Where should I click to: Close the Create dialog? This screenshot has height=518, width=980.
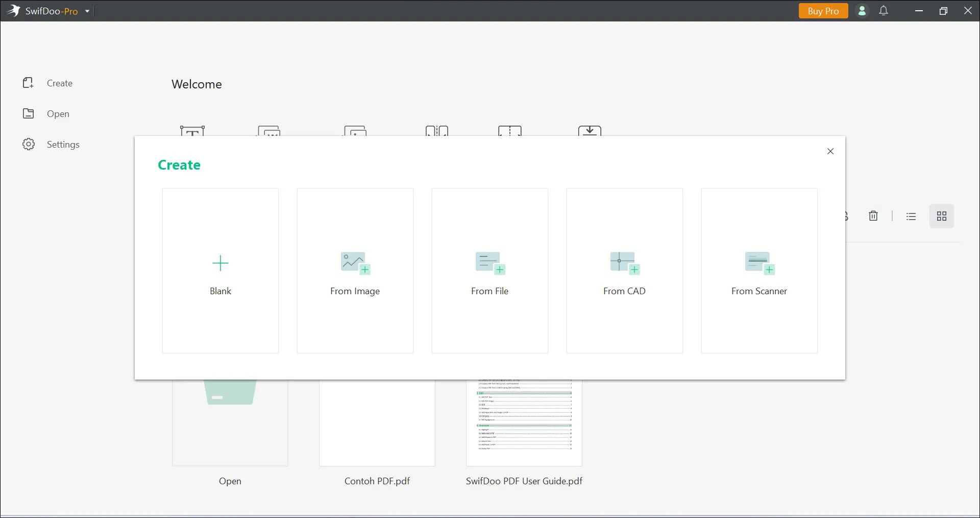coord(830,151)
